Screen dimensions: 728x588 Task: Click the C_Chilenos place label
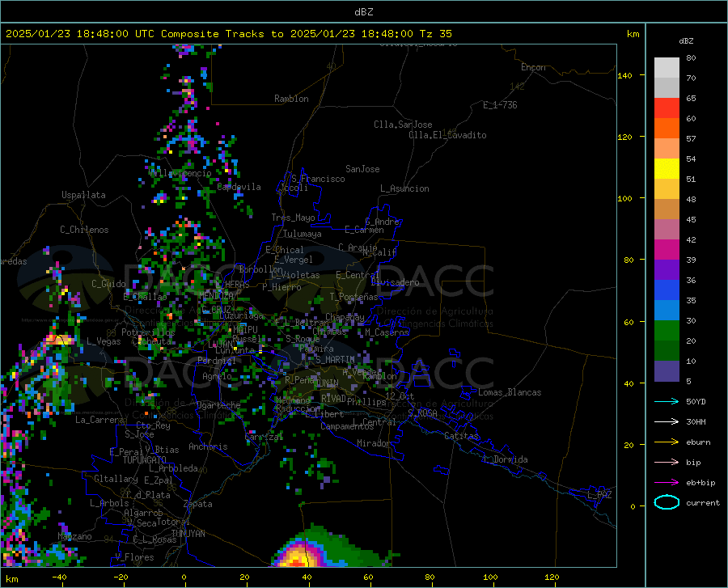point(84,230)
